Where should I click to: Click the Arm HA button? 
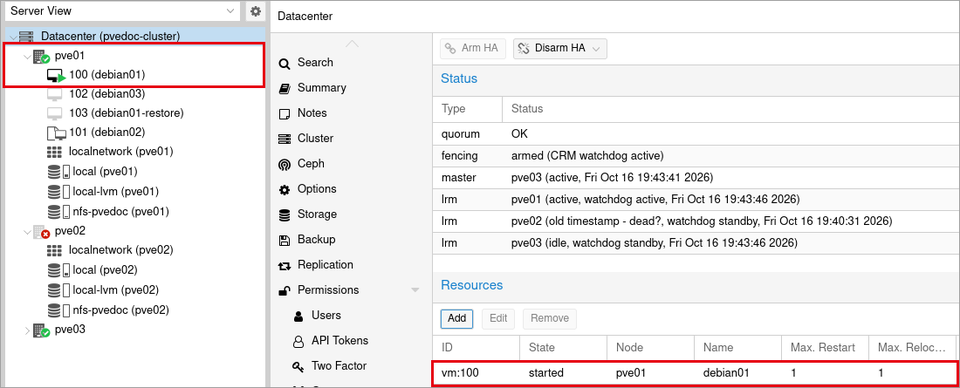(x=473, y=48)
